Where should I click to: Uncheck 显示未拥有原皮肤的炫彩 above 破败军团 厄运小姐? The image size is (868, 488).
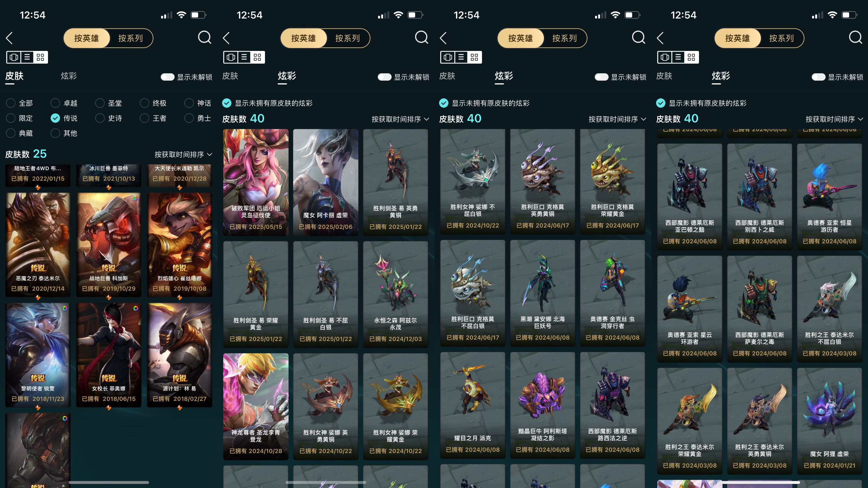point(227,103)
